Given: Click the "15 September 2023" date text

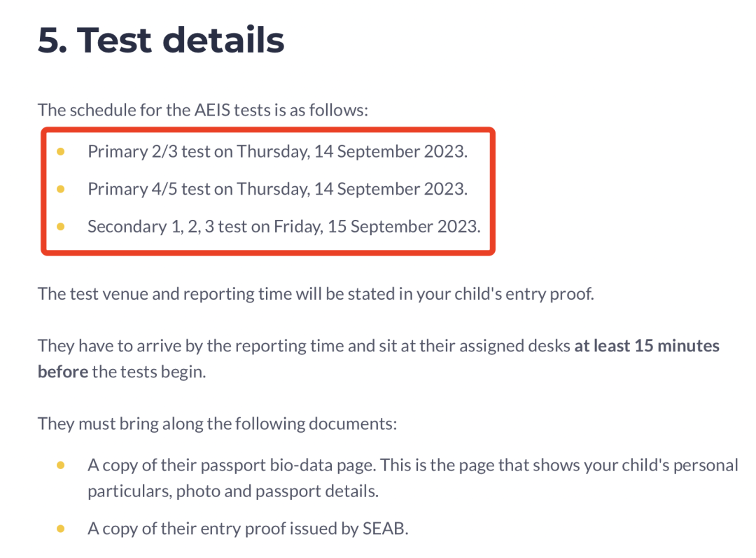Looking at the screenshot, I should (404, 227).
